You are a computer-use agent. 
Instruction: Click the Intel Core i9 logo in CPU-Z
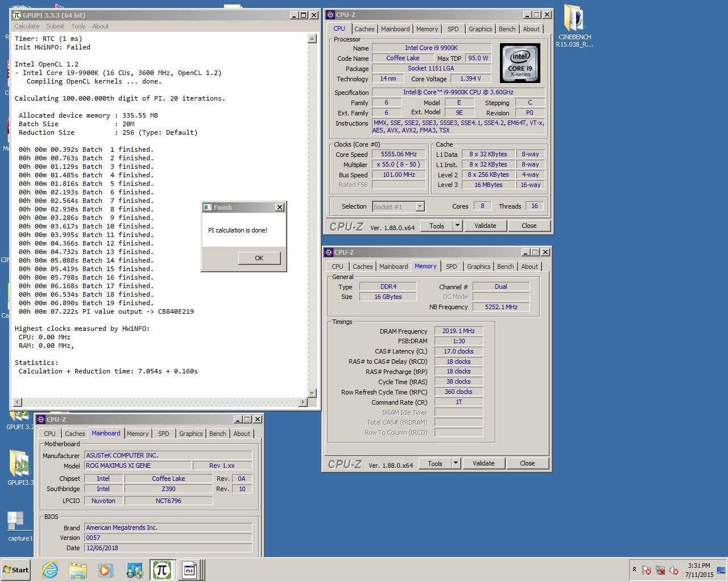(520, 63)
